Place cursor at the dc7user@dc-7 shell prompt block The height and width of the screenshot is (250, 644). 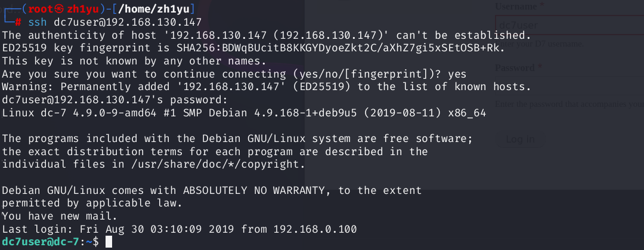coord(109,242)
